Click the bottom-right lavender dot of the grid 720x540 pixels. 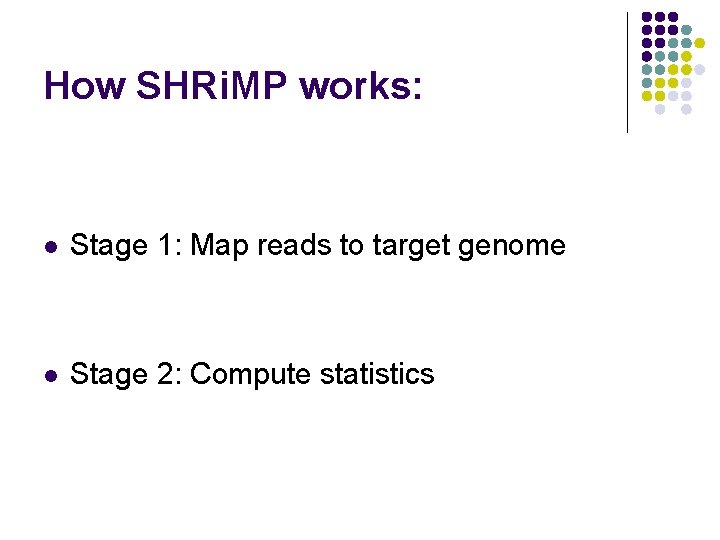[686, 109]
